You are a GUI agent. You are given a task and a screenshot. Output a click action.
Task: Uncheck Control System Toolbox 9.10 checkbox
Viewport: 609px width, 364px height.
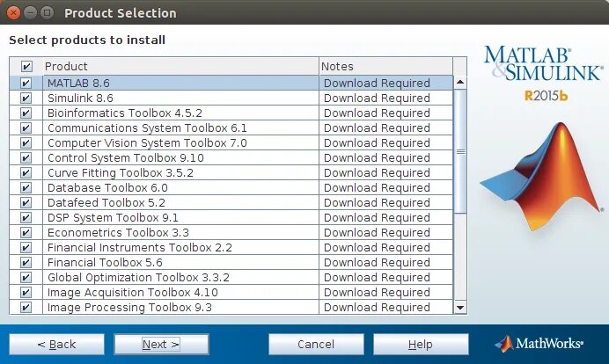pos(26,157)
